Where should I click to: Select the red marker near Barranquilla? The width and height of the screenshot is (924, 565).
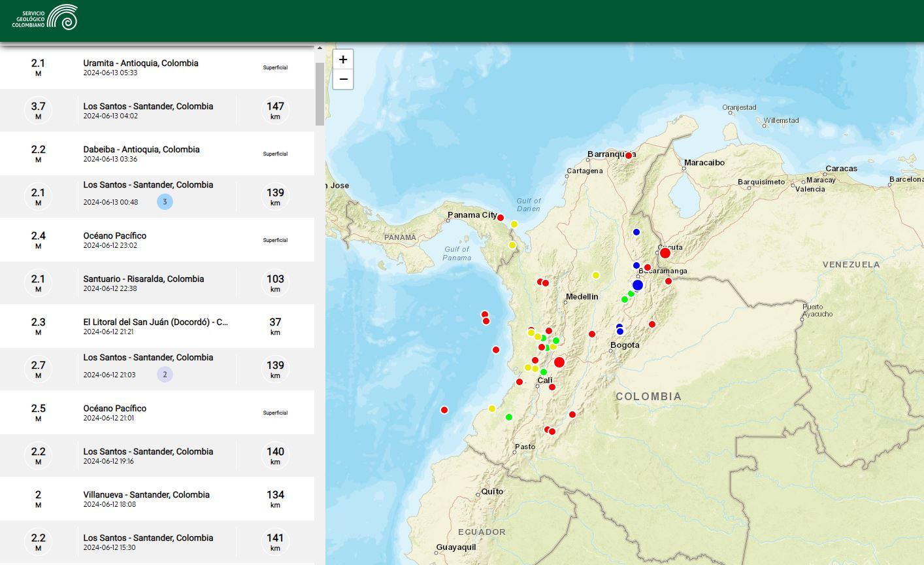pos(629,156)
